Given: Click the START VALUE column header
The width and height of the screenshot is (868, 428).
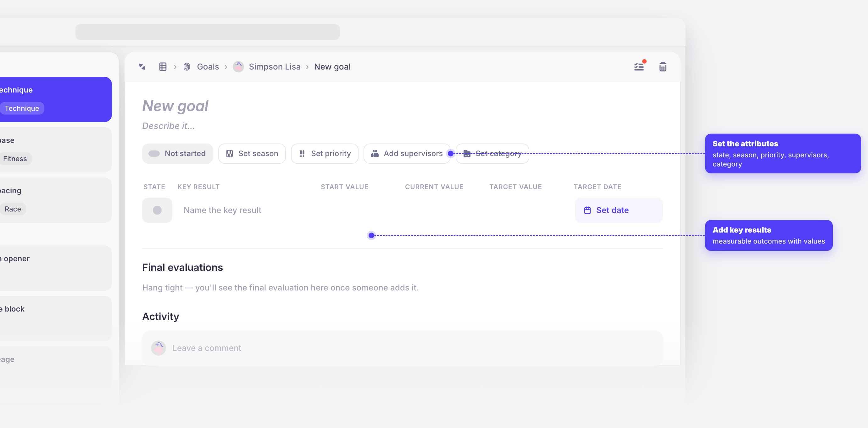Looking at the screenshot, I should coord(344,187).
